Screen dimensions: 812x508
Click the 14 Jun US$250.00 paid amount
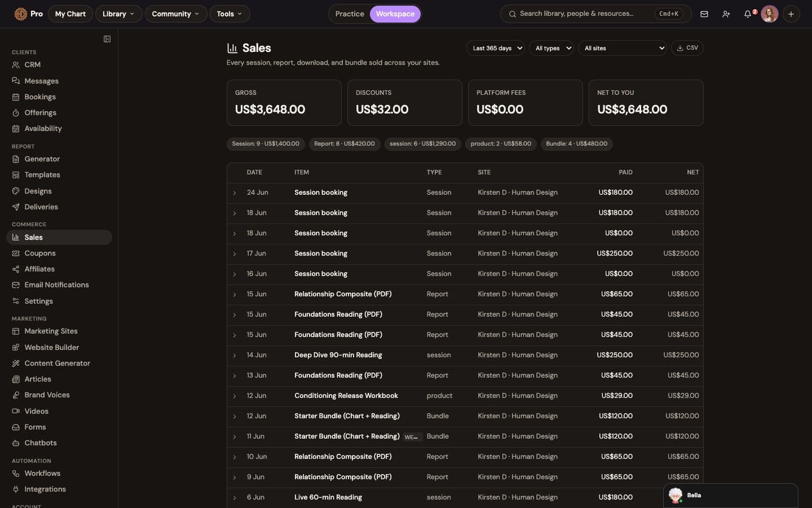pyautogui.click(x=615, y=355)
